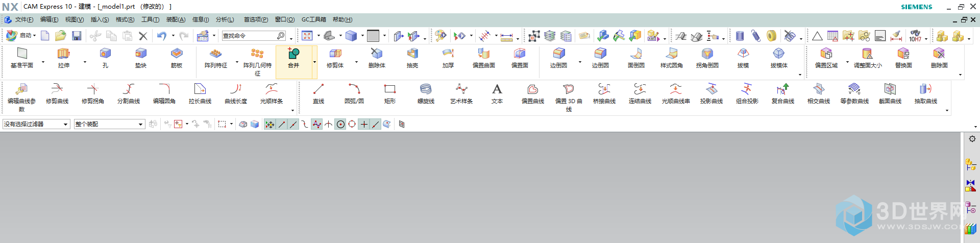Screen dimensions: 980x243
Task: Expand the dropdown arrow next to 合并
Action: click(x=314, y=62)
